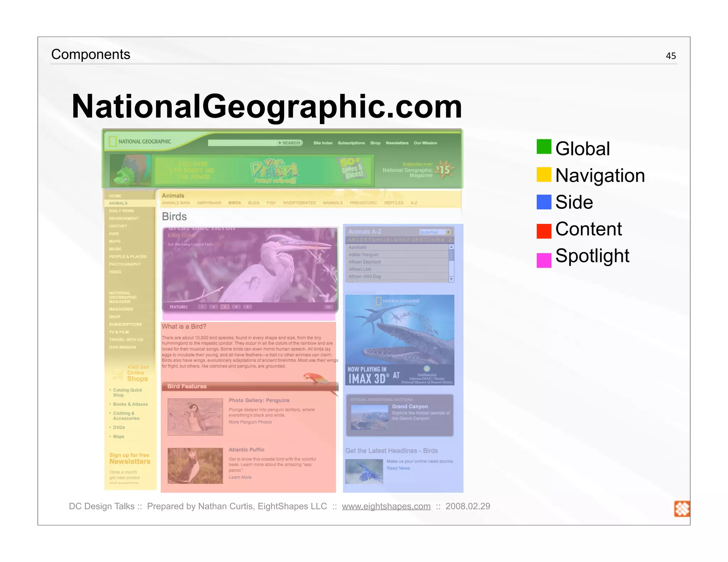Click Site Index in the header links
728x562 pixels.
coord(323,143)
